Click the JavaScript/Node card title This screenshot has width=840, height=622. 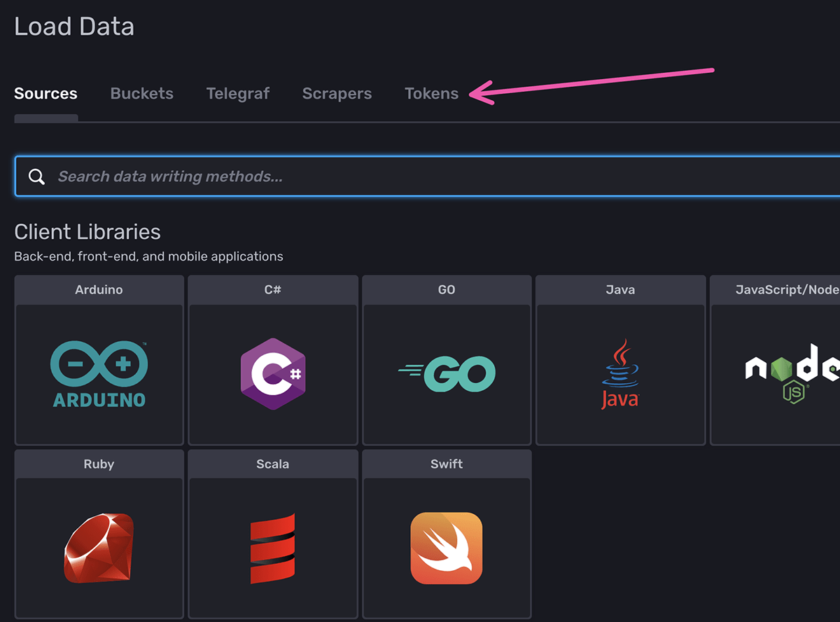coord(787,290)
